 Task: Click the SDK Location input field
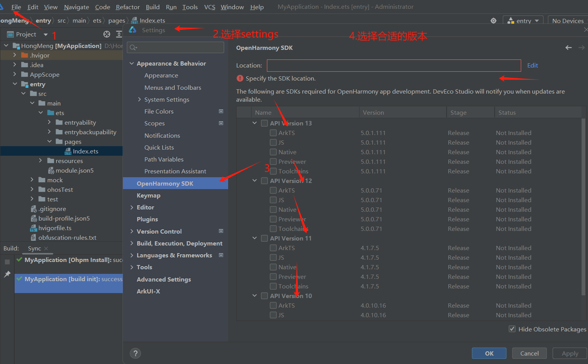(394, 66)
